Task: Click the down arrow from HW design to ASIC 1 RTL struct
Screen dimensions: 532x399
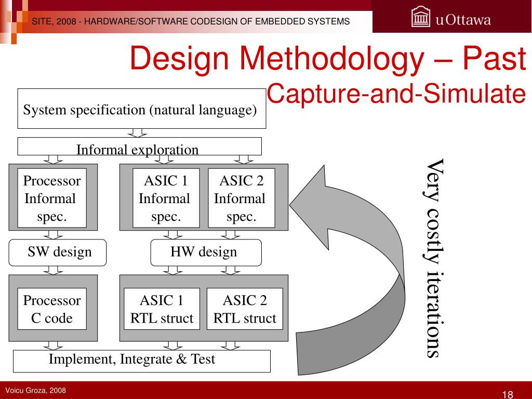Action: pos(172,270)
